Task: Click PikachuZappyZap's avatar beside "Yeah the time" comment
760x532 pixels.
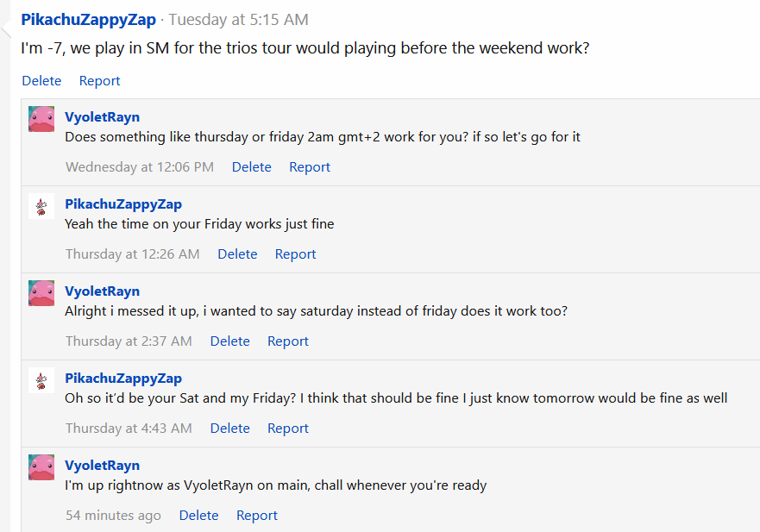Action: tap(41, 206)
